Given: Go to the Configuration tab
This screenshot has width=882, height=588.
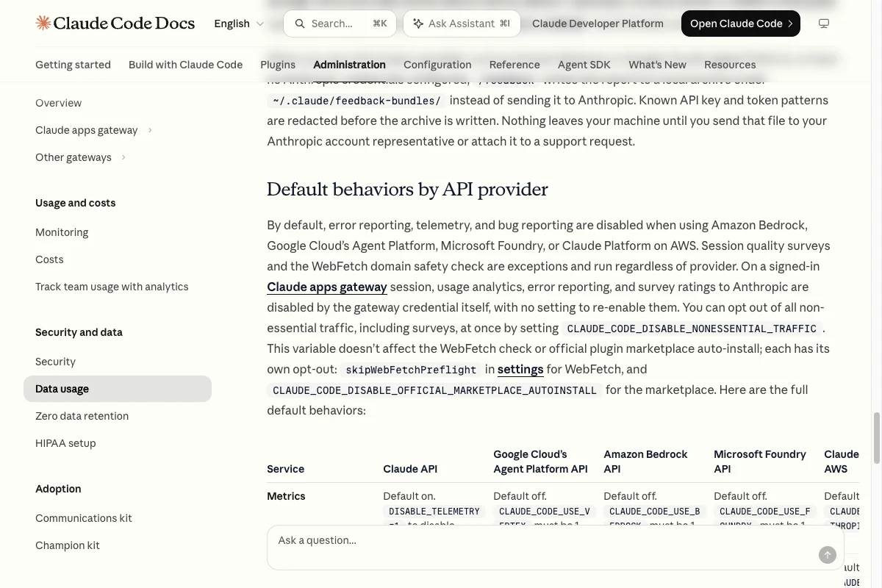Looking at the screenshot, I should pos(437,65).
